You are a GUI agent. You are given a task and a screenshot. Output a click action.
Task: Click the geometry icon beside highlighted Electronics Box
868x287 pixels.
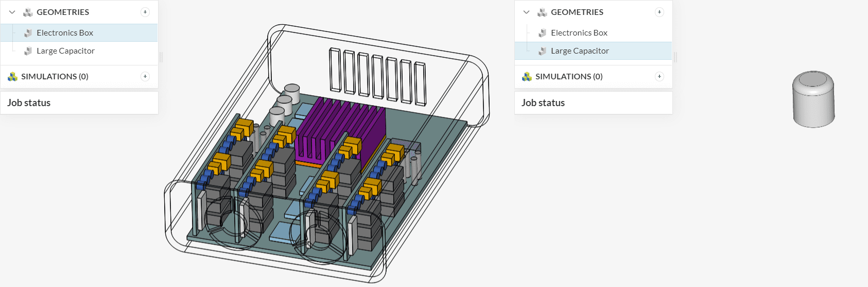coord(28,33)
